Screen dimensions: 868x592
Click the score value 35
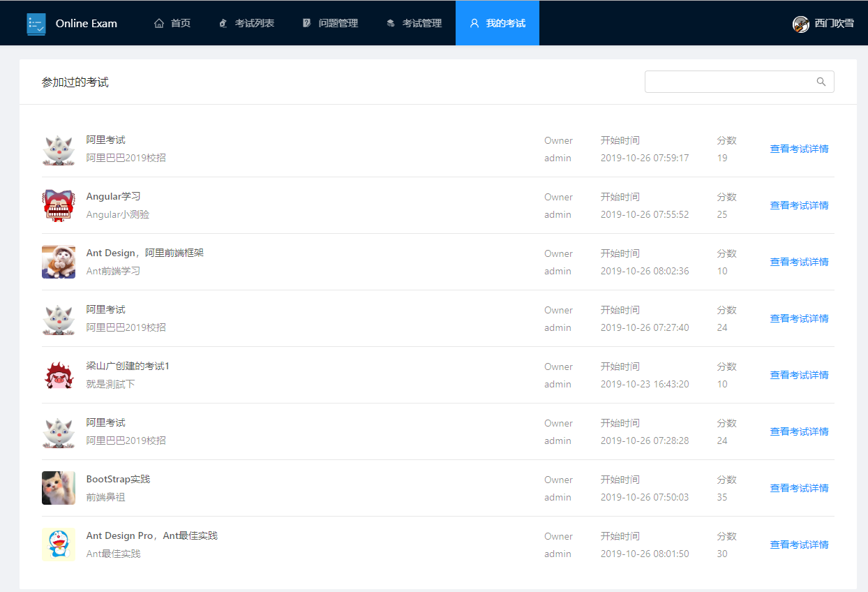tap(722, 497)
